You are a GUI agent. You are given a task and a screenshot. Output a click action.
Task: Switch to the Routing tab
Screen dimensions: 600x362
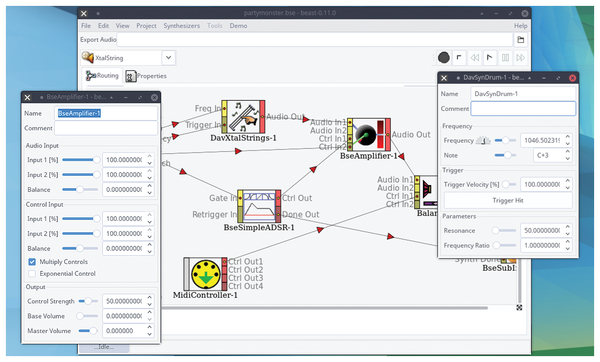click(x=102, y=76)
